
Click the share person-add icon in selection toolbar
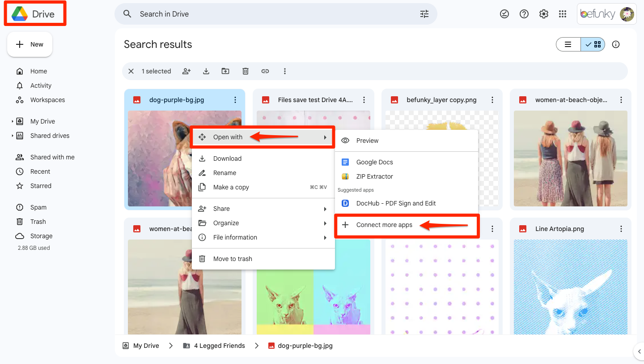click(186, 71)
